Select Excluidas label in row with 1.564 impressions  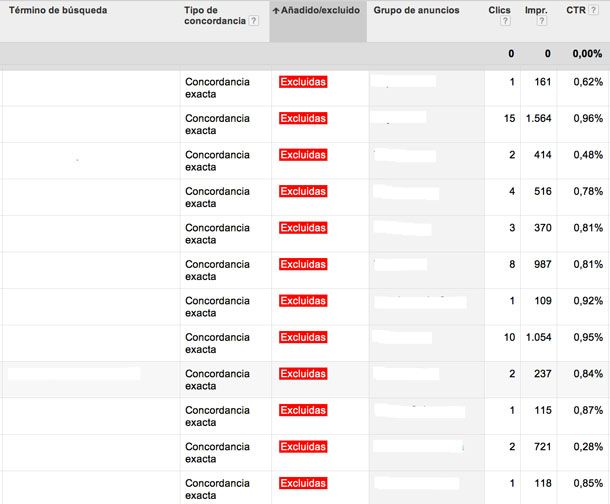tap(303, 118)
